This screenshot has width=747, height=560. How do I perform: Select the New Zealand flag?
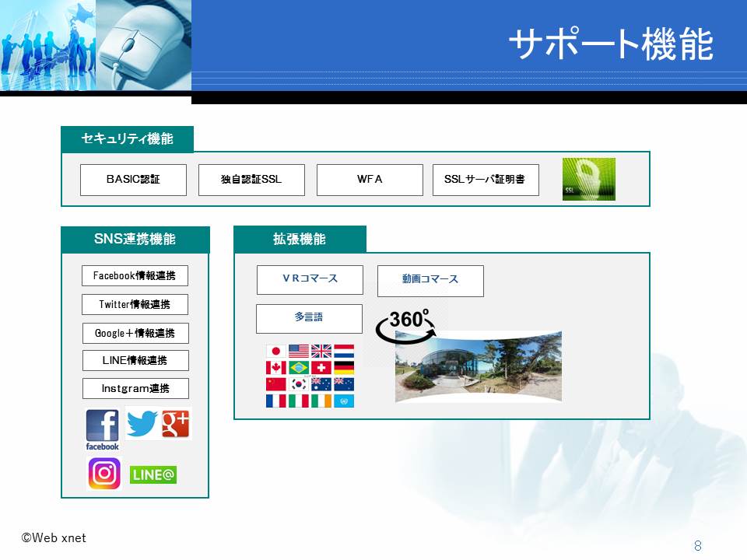(344, 384)
